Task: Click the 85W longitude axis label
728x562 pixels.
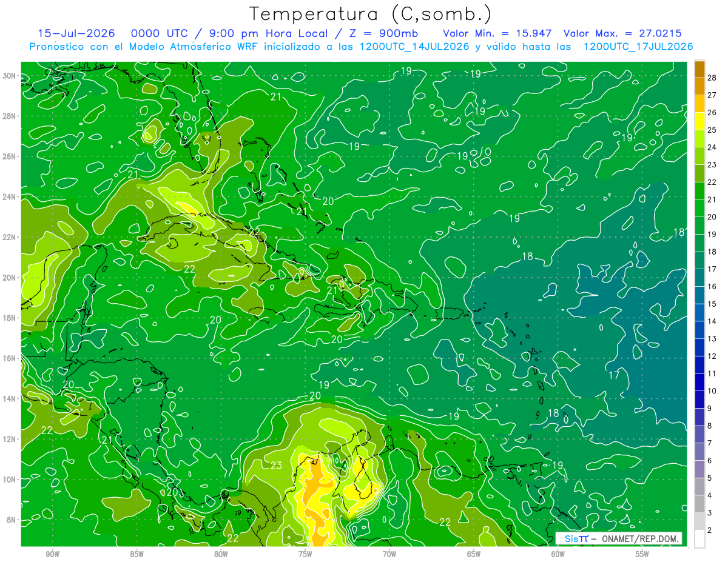Action: [136, 554]
